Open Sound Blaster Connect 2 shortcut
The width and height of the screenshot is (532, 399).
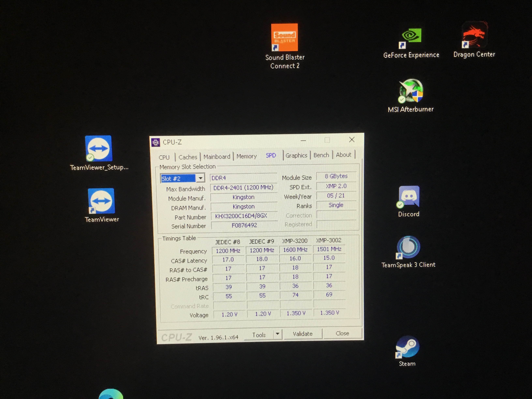coord(285,37)
